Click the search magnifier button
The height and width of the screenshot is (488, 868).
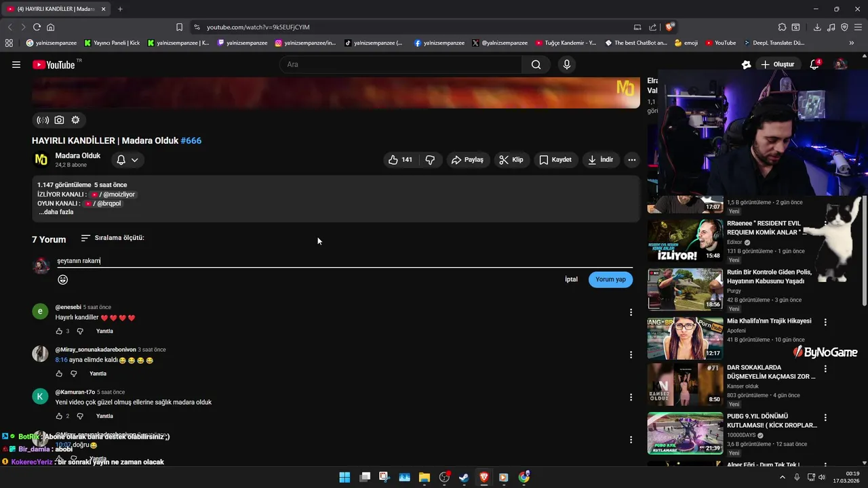[x=536, y=64]
